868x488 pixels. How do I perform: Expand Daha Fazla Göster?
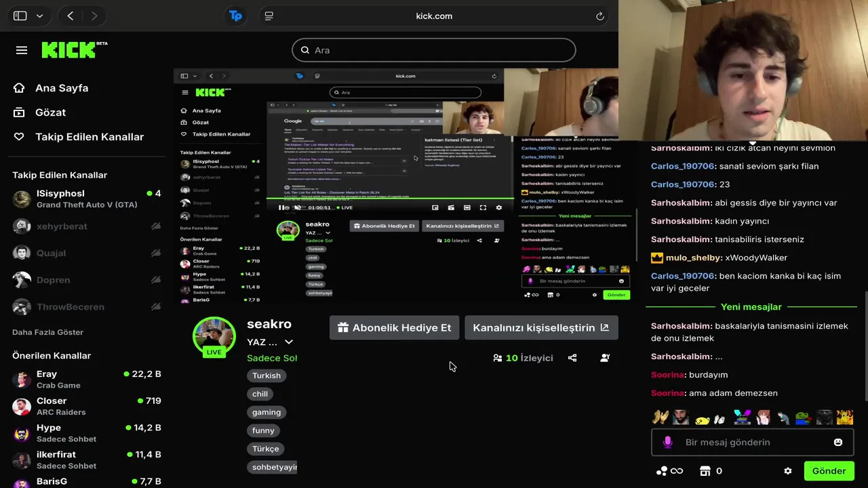pos(47,332)
